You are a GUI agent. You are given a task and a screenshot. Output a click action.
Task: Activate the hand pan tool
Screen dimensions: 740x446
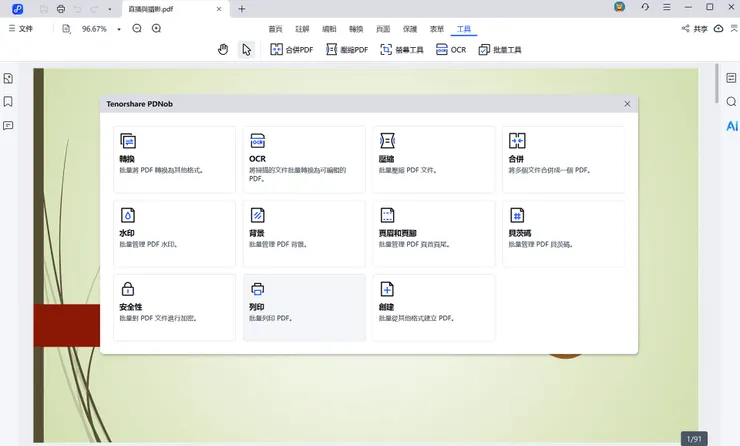[x=223, y=49]
